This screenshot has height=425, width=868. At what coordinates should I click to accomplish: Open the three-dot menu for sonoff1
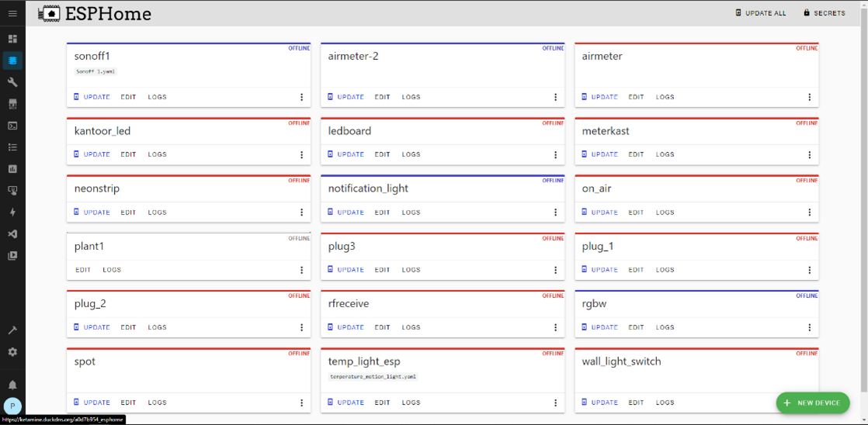(302, 97)
